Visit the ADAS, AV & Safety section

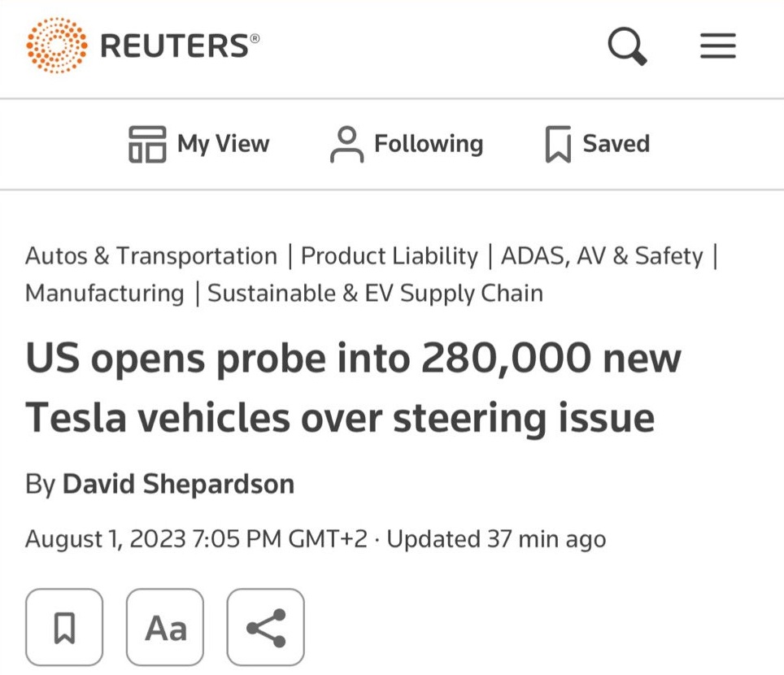[600, 255]
